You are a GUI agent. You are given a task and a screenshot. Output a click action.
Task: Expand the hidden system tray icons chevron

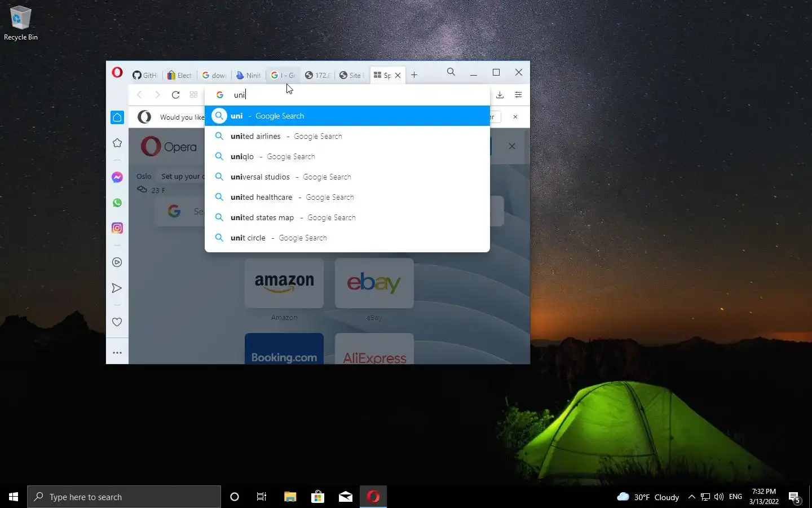pos(691,497)
